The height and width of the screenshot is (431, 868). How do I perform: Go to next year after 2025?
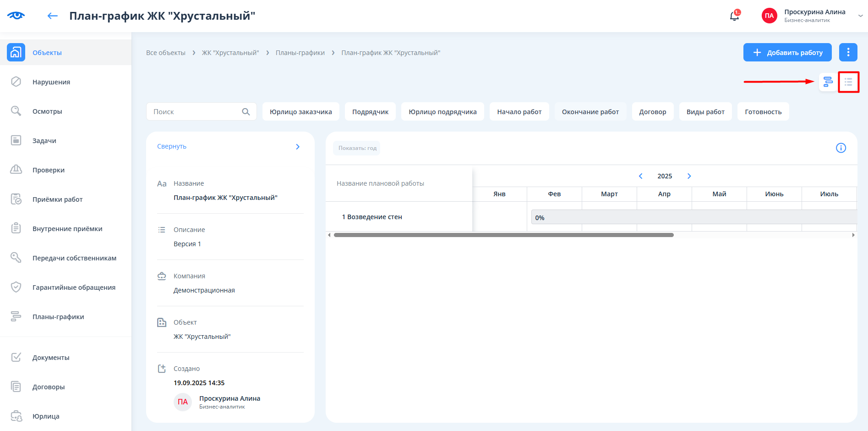689,176
